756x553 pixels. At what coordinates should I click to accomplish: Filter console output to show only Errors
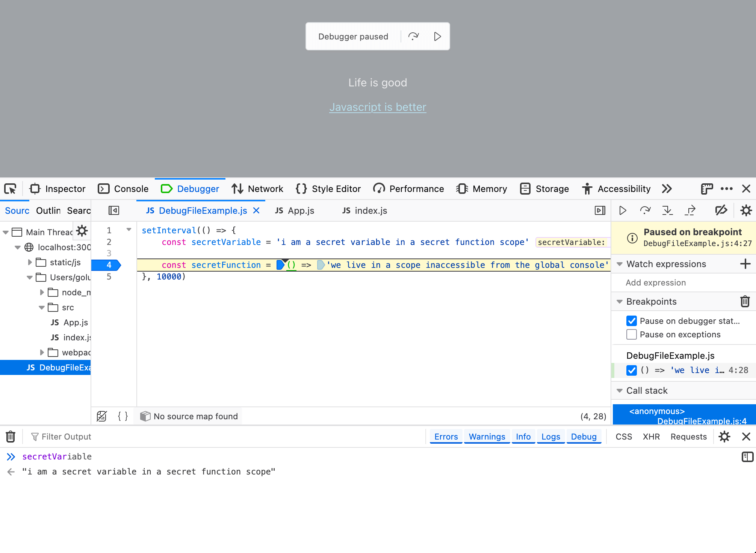click(x=446, y=437)
